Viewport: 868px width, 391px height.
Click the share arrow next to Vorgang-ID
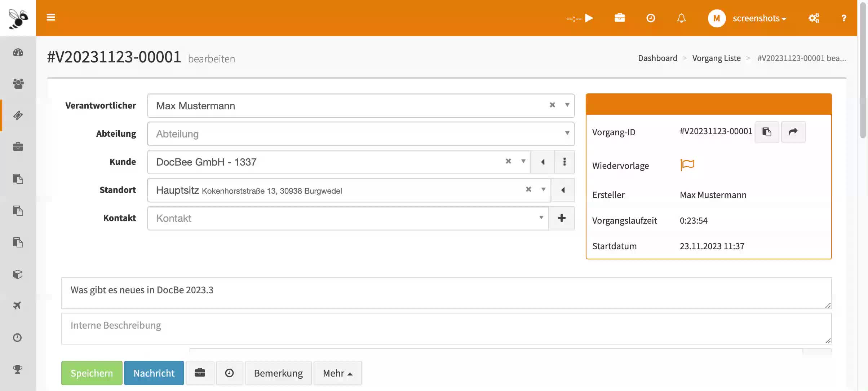coord(793,132)
